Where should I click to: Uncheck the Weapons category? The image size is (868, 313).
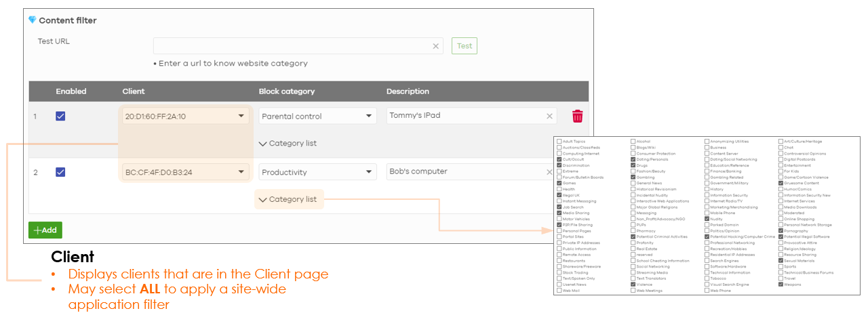(781, 285)
